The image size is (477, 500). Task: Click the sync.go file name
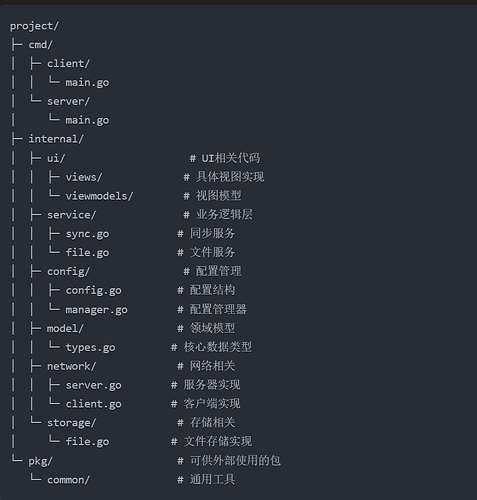tap(87, 234)
